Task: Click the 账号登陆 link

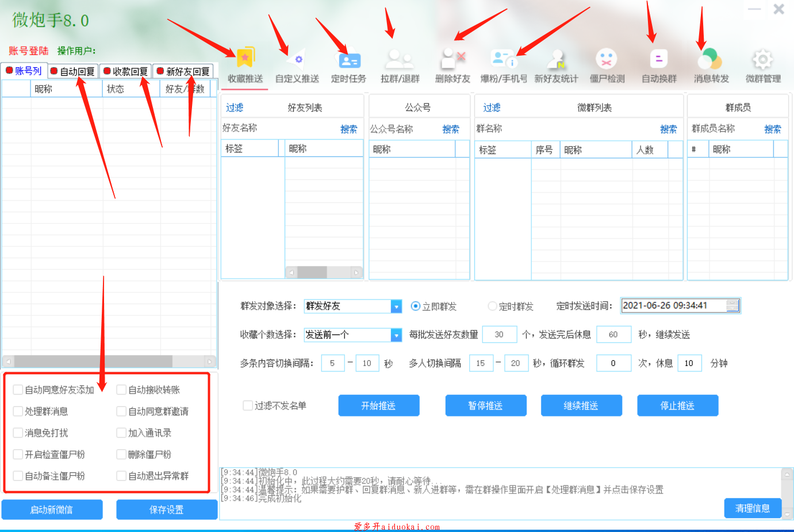Action: point(29,51)
